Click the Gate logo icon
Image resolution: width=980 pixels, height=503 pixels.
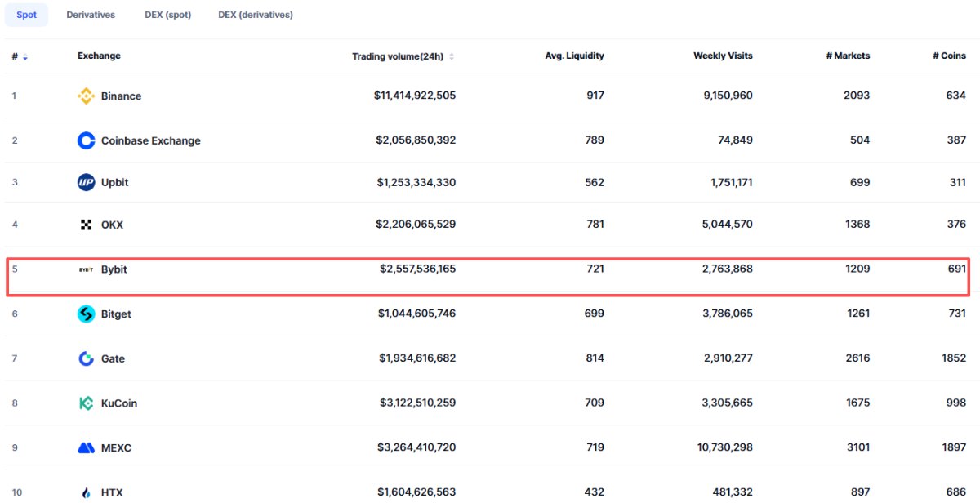[86, 358]
